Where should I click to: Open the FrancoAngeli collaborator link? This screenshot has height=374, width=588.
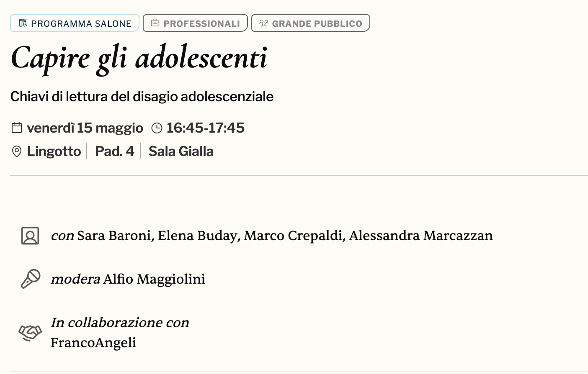tap(93, 343)
